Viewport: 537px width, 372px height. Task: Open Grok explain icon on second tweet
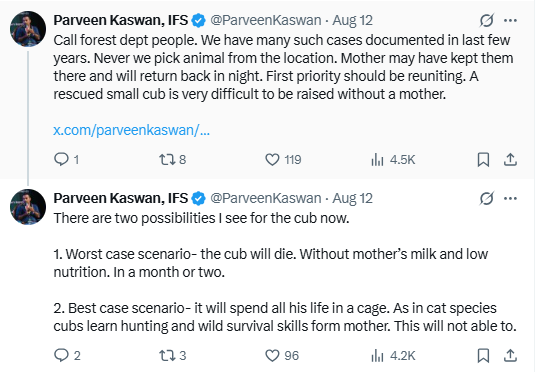point(487,198)
